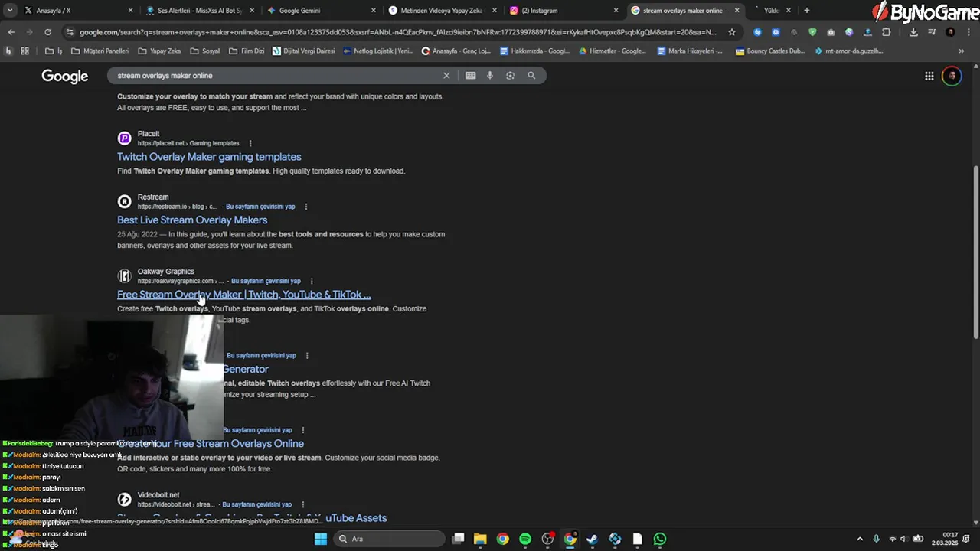This screenshot has height=551, width=980.
Task: Translate Restream page via Bu sayfanın çevirisini yap
Action: [260, 207]
